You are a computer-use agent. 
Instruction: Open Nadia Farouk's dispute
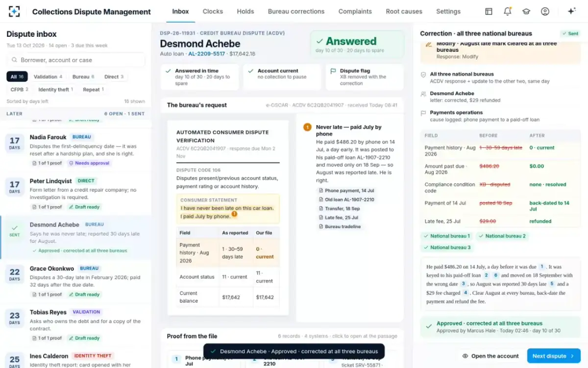[x=76, y=150]
